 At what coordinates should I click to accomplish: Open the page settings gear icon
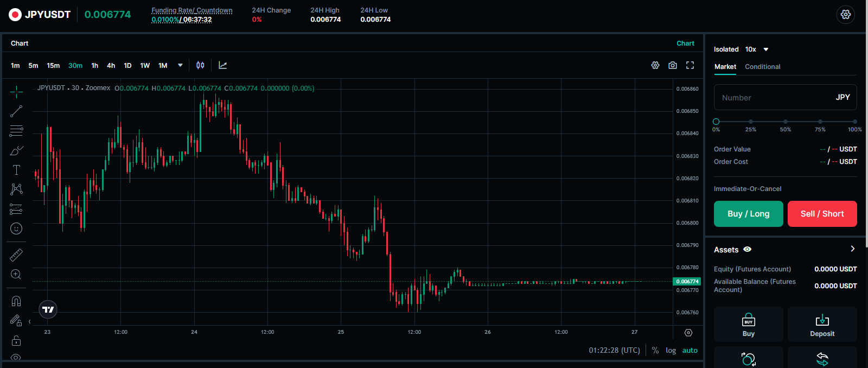coord(846,15)
